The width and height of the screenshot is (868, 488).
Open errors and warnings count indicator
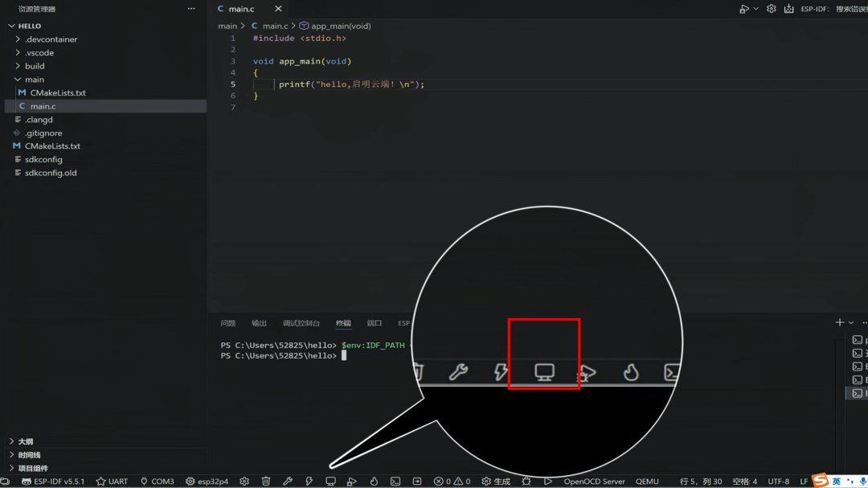point(452,482)
